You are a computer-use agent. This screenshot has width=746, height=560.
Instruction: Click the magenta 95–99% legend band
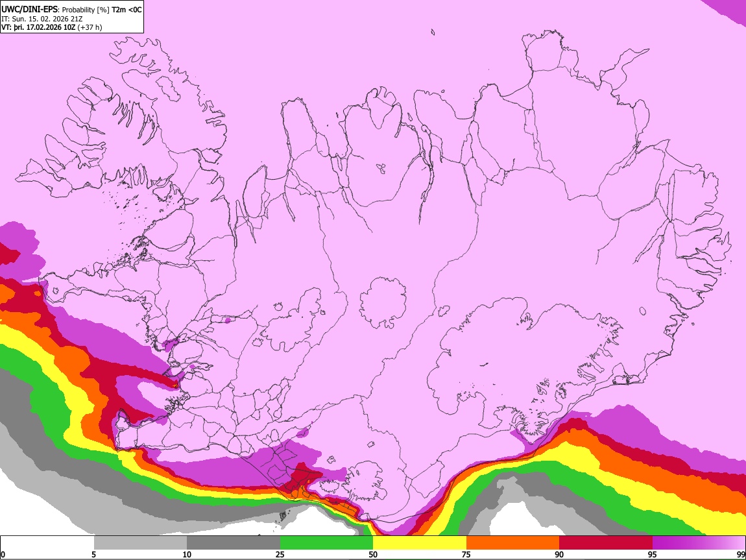pyautogui.click(x=699, y=543)
